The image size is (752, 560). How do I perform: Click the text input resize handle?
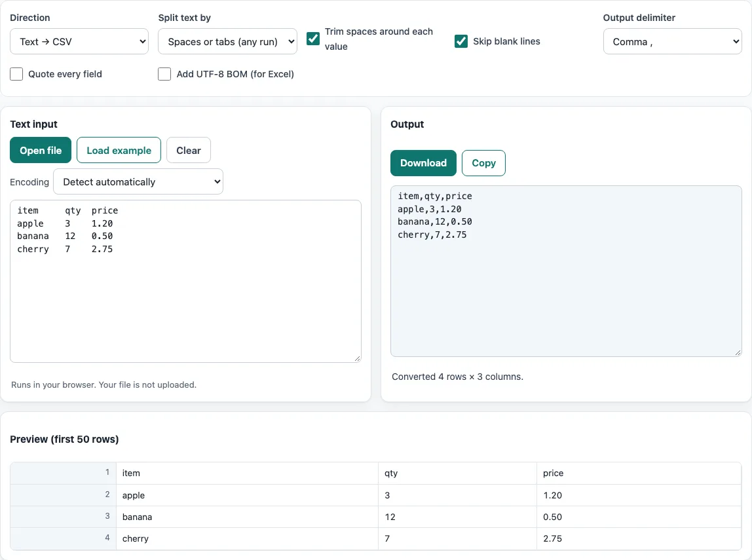tap(357, 359)
